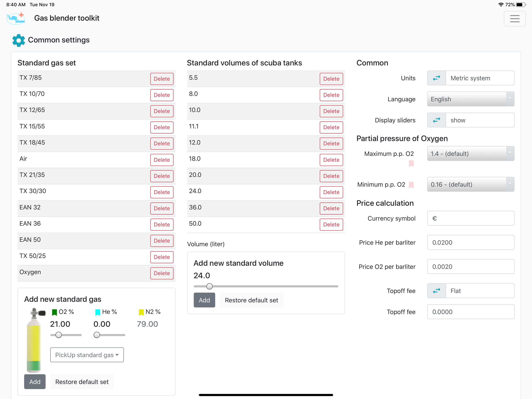Click the Units swap arrows icon
Screen dimensions: 532x399
(436, 78)
